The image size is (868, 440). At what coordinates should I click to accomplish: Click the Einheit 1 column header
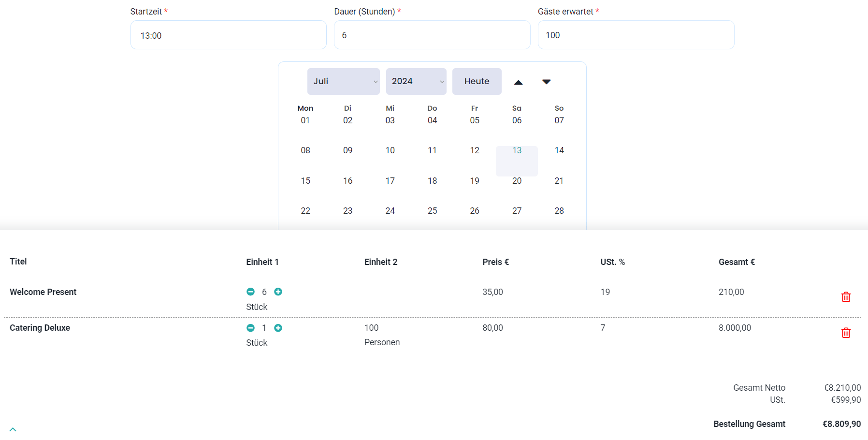[262, 262]
